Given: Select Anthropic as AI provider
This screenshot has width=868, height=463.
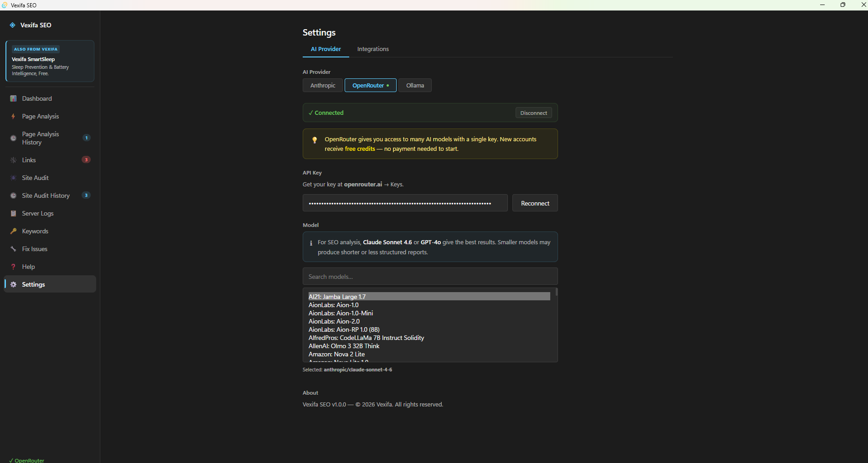Looking at the screenshot, I should pyautogui.click(x=323, y=85).
